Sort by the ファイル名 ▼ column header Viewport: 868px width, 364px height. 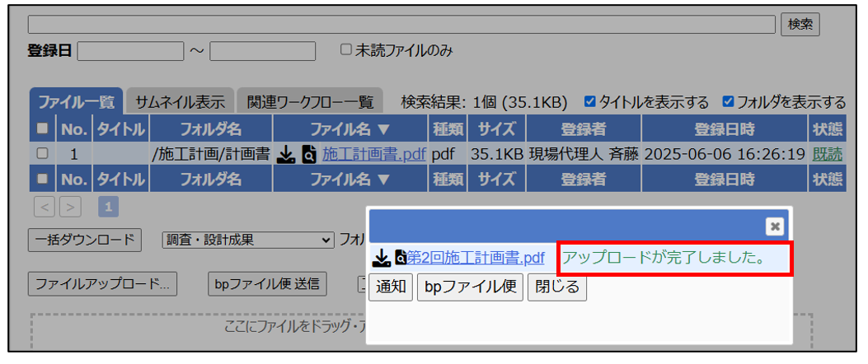pyautogui.click(x=350, y=129)
